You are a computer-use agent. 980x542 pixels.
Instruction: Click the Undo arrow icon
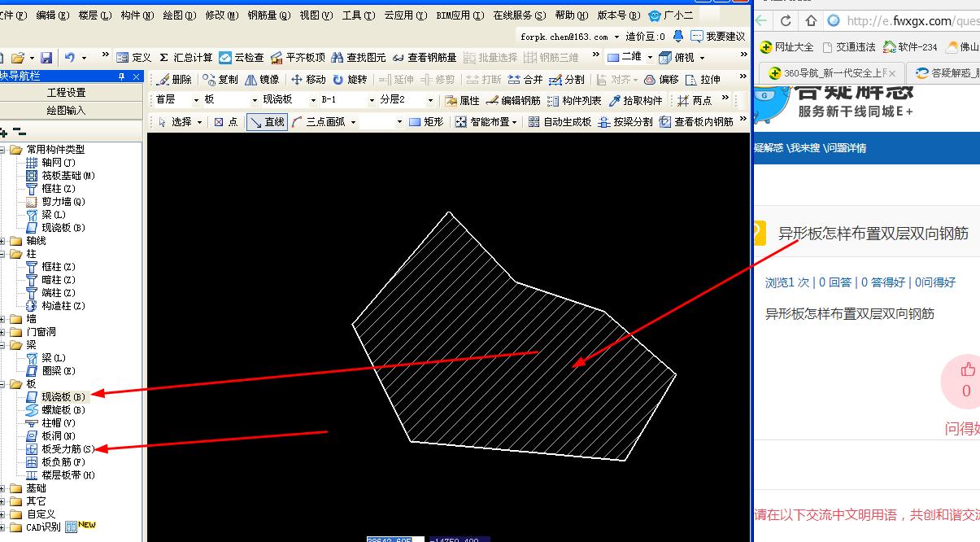click(x=70, y=58)
